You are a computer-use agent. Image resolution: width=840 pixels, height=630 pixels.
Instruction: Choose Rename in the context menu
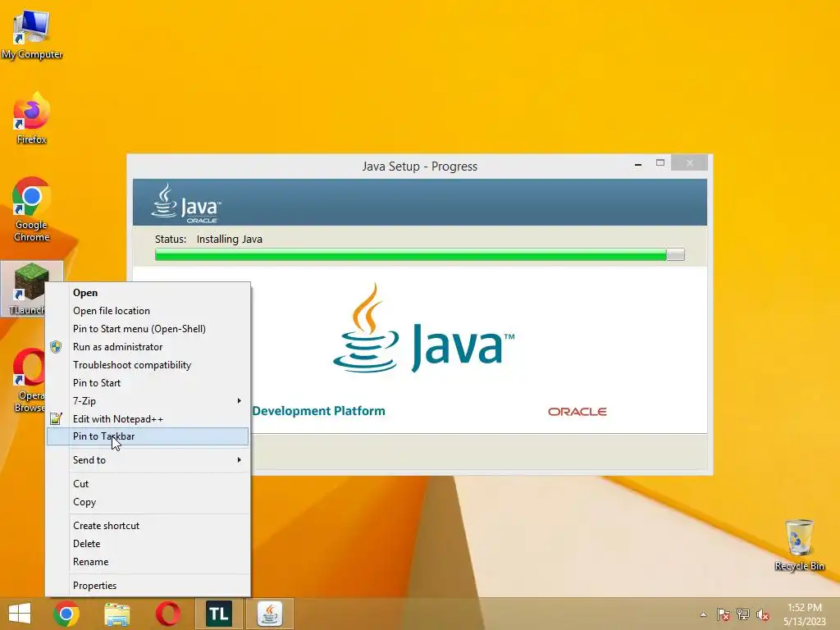coord(148,562)
